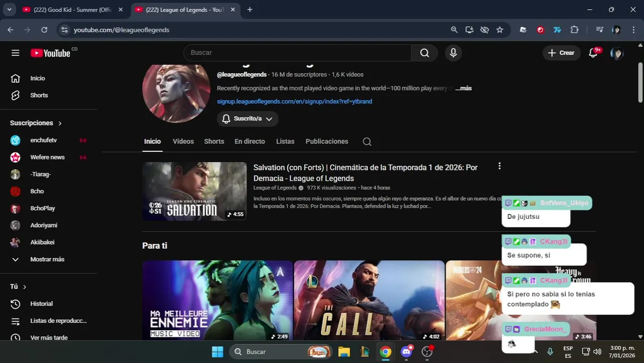644x363 pixels.
Task: Play Ma Meilleure Ennemie music video thumbnail
Action: [x=218, y=300]
